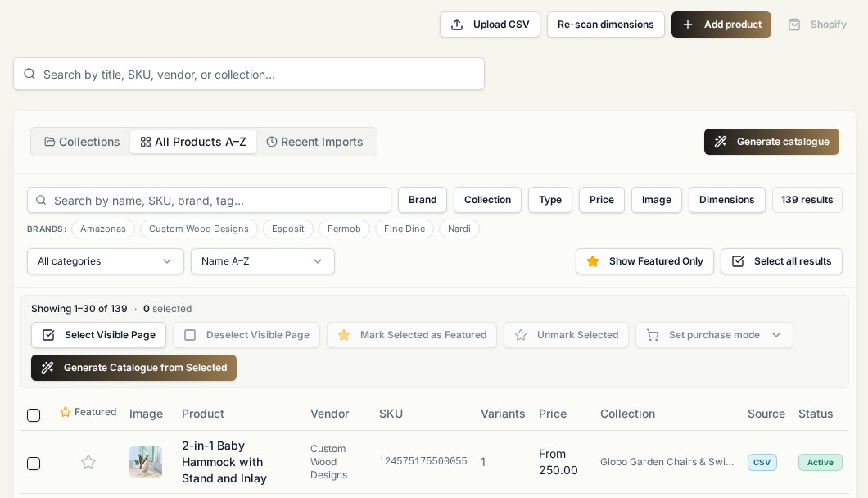This screenshot has height=498, width=868.
Task: Click the magic wand icon in Generate catalogue
Action: point(721,141)
